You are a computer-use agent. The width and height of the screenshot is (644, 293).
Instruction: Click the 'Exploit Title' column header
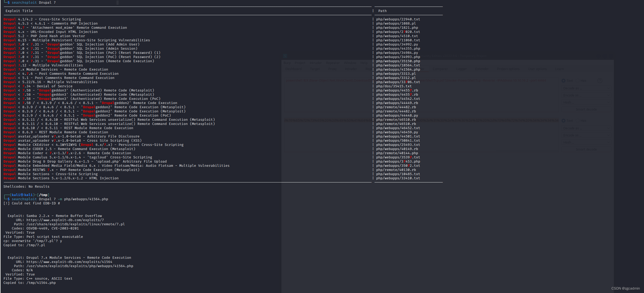(x=19, y=11)
